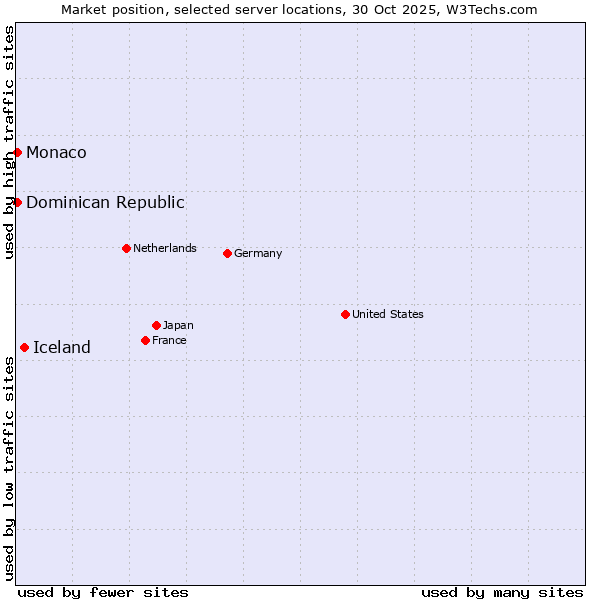Select the Germany label text
This screenshot has height=600, width=600.
click(x=258, y=253)
